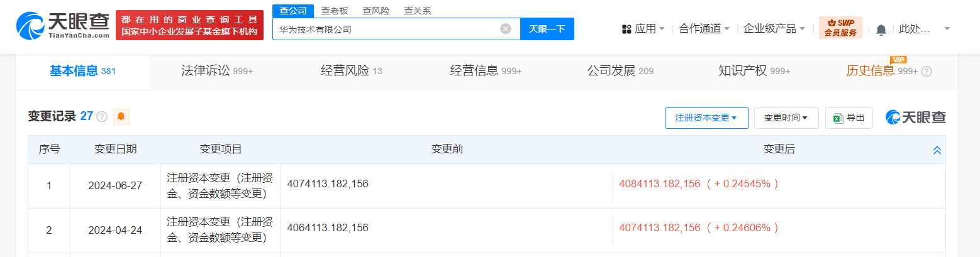Open the 知识产权 tab
This screenshot has width=980, height=257.
point(754,71)
